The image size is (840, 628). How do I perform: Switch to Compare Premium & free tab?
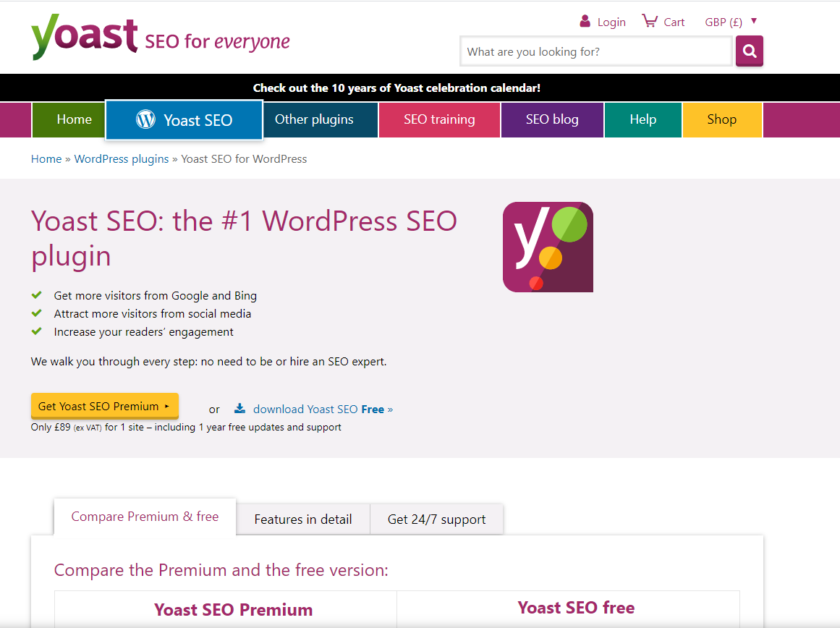145,517
